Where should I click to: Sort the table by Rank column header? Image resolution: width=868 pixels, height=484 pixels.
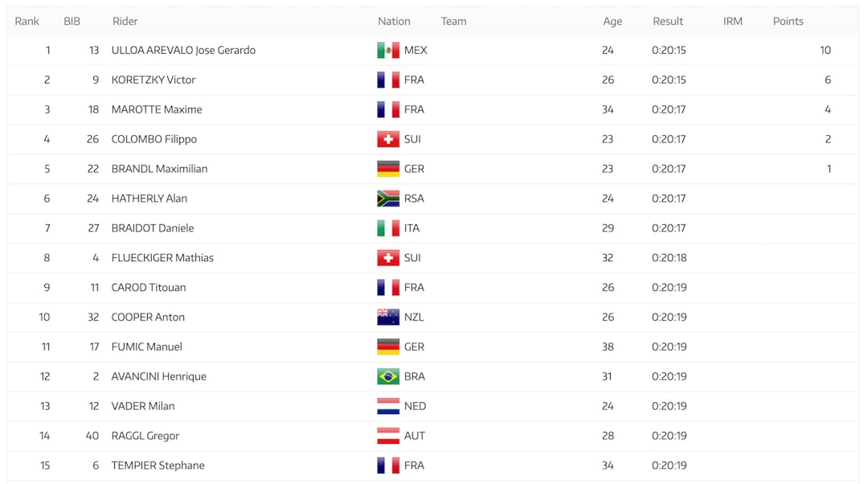pos(27,22)
